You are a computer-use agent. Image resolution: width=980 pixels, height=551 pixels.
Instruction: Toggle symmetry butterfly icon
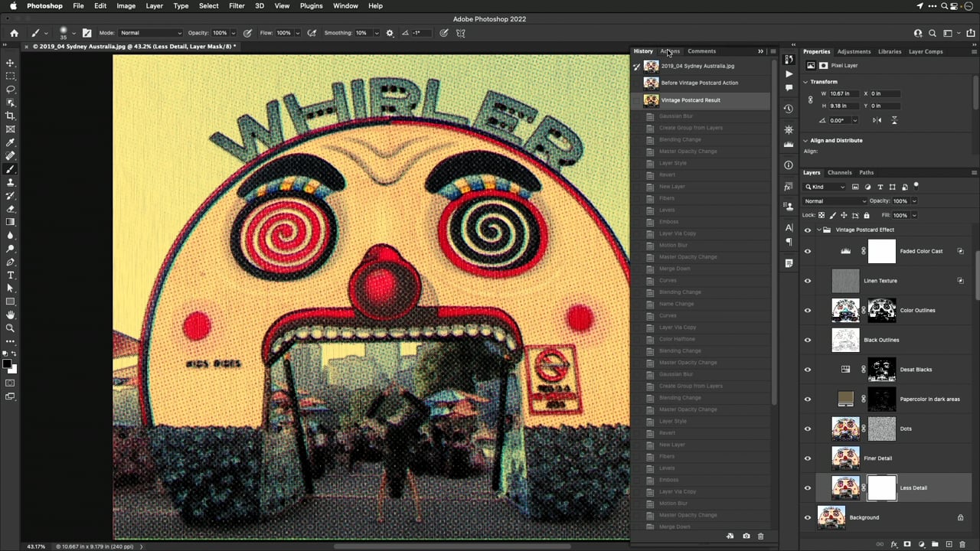coord(461,33)
